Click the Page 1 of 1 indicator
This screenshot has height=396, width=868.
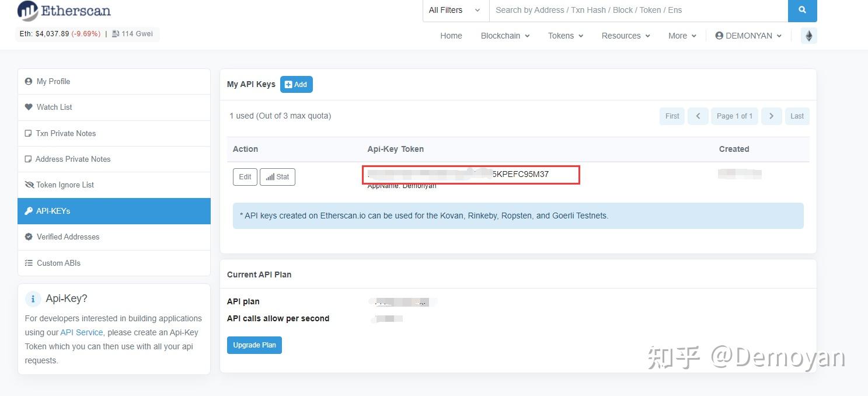734,116
